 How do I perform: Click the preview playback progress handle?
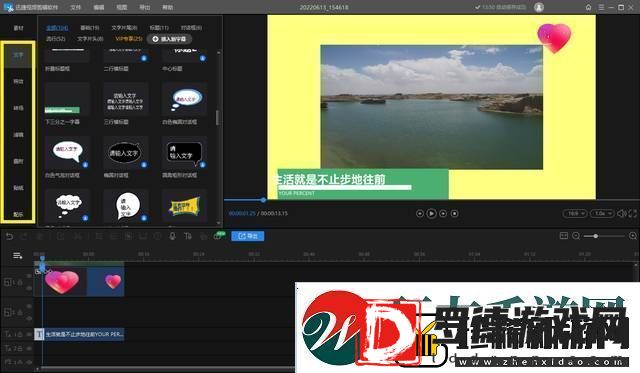[263, 200]
